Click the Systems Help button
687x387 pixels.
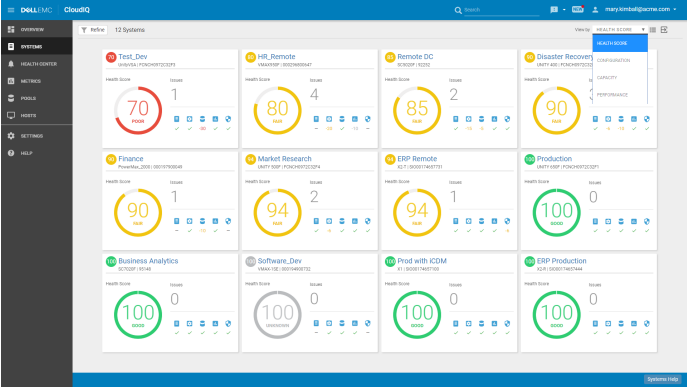(662, 379)
